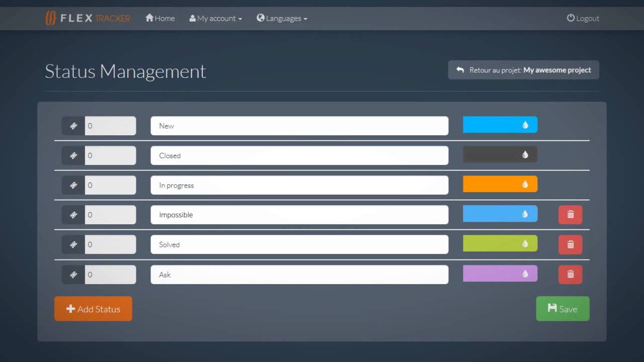644x362 pixels.
Task: Open the color picker for Closed status
Action: tap(500, 154)
